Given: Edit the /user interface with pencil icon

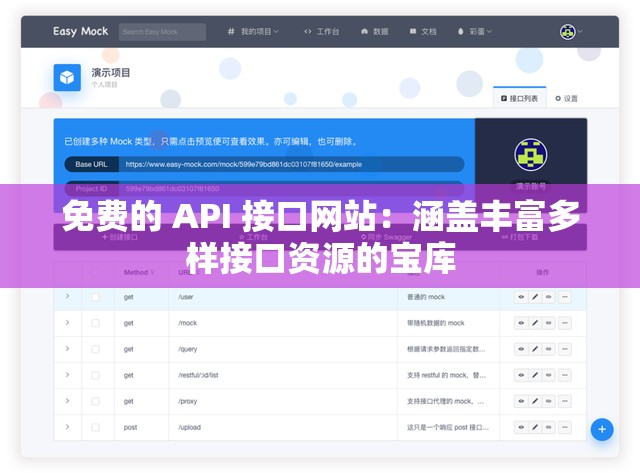Looking at the screenshot, I should 535,297.
